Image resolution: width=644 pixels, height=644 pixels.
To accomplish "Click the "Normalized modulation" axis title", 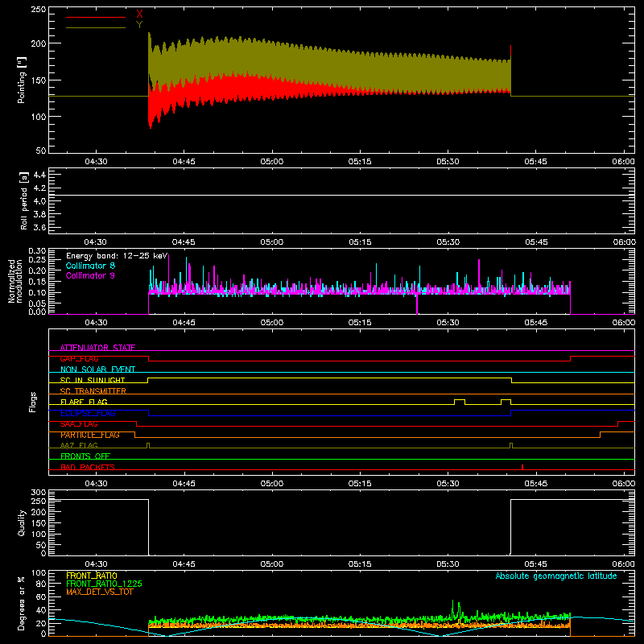I will [15, 281].
